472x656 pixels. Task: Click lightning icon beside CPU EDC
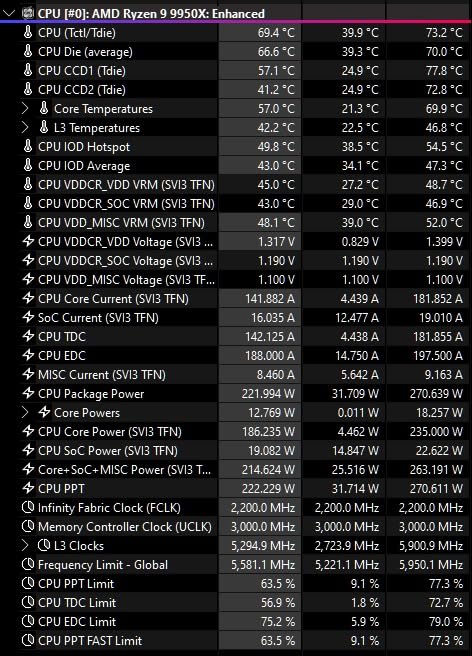pyautogui.click(x=28, y=355)
